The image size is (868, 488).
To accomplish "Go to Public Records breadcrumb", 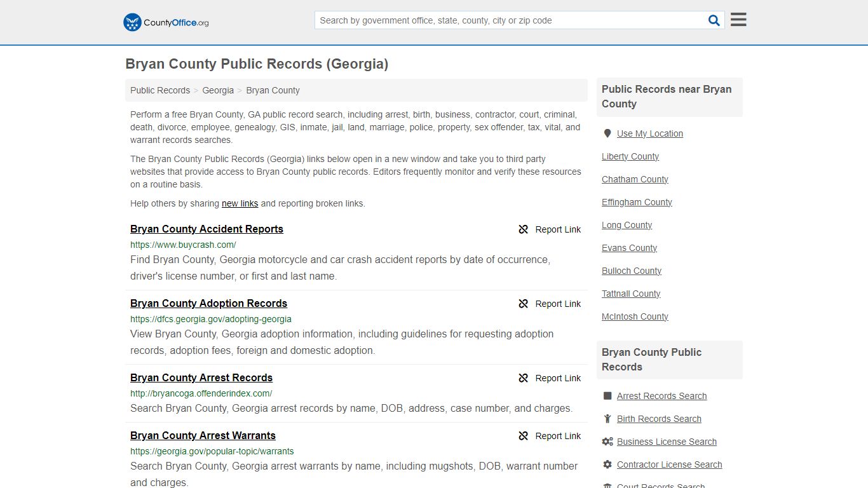I will click(x=160, y=90).
